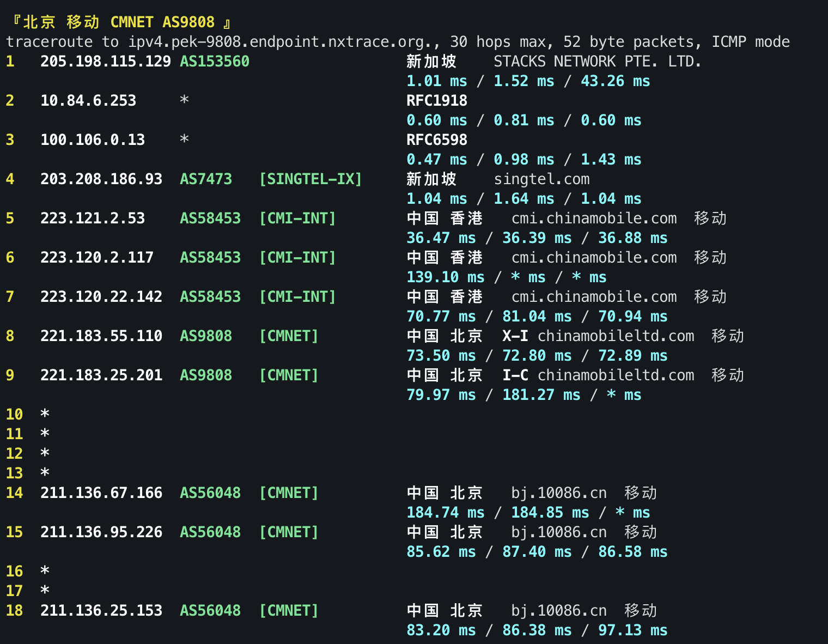Click cmi.chinamobile.com on hop 6
828x644 pixels.
pyautogui.click(x=594, y=257)
